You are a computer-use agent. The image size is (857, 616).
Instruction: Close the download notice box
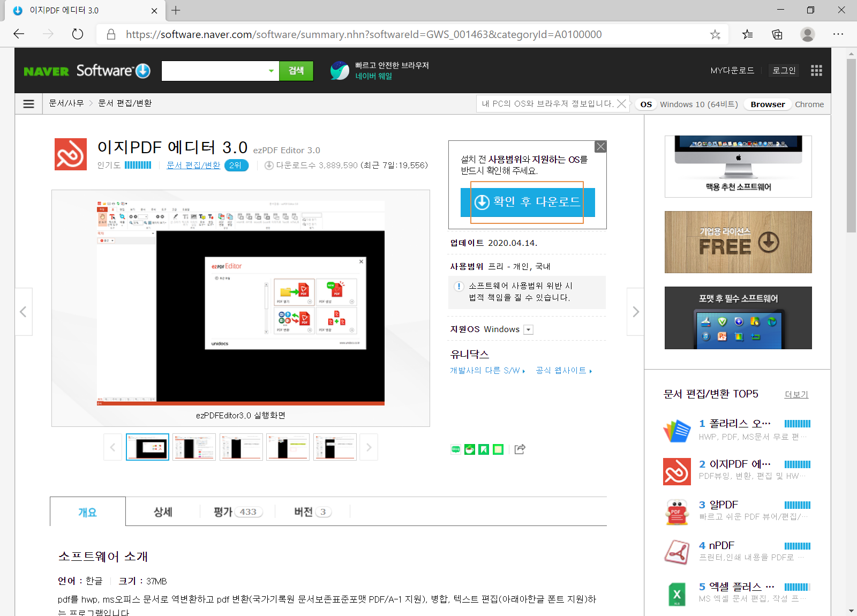[601, 146]
